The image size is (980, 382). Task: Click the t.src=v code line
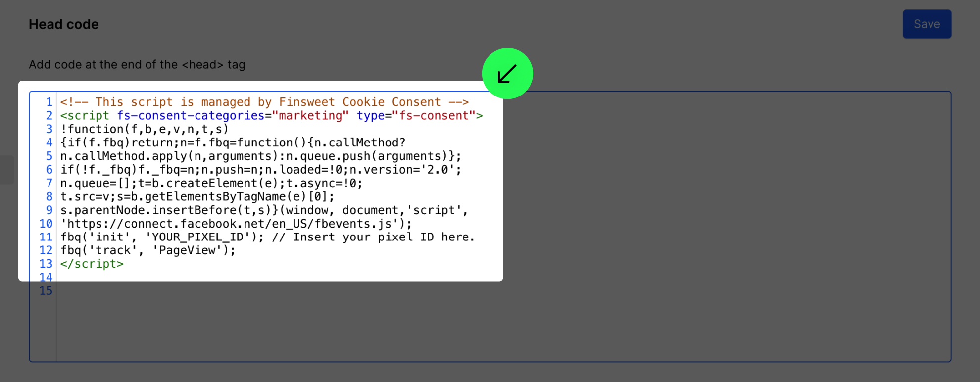(197, 197)
